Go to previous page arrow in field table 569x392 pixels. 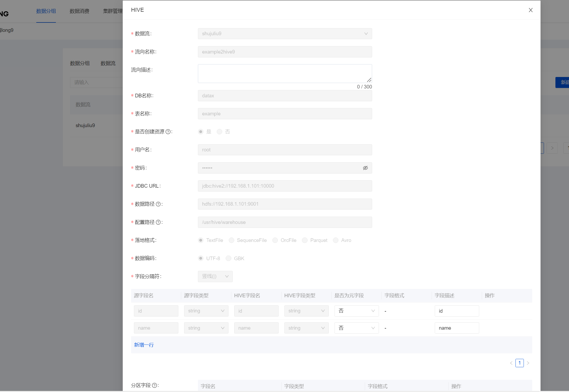[511, 363]
